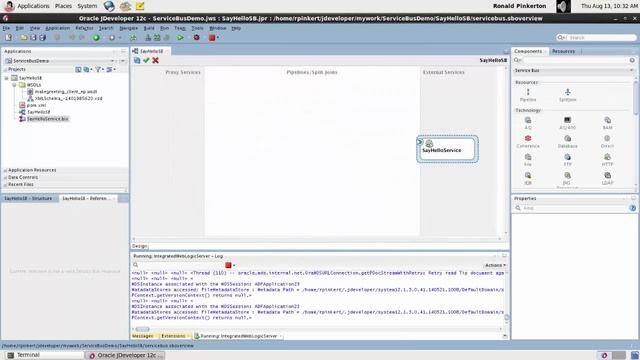Click the SayHelloService node on canvas
640x360 pixels.
click(447, 149)
